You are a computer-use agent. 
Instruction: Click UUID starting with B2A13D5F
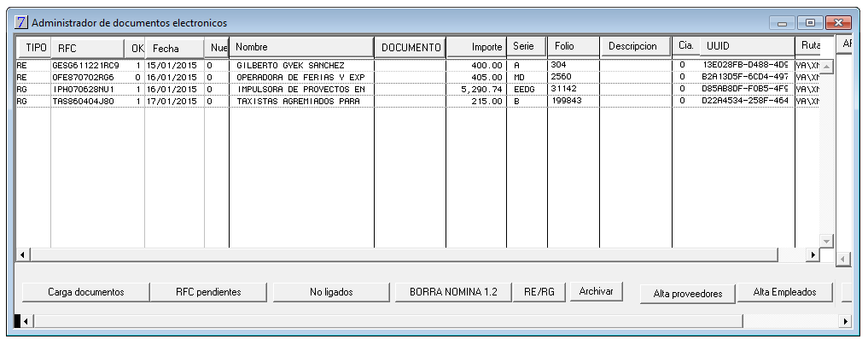coord(745,76)
